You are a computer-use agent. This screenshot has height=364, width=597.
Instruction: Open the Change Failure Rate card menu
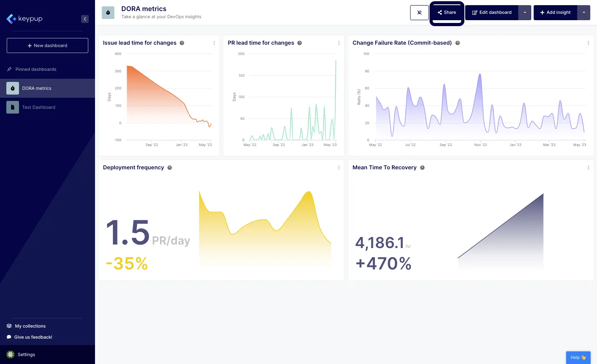[x=588, y=43]
